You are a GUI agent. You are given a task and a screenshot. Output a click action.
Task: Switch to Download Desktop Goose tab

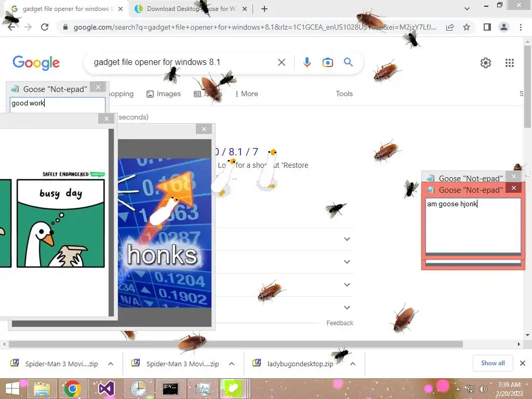pyautogui.click(x=190, y=9)
